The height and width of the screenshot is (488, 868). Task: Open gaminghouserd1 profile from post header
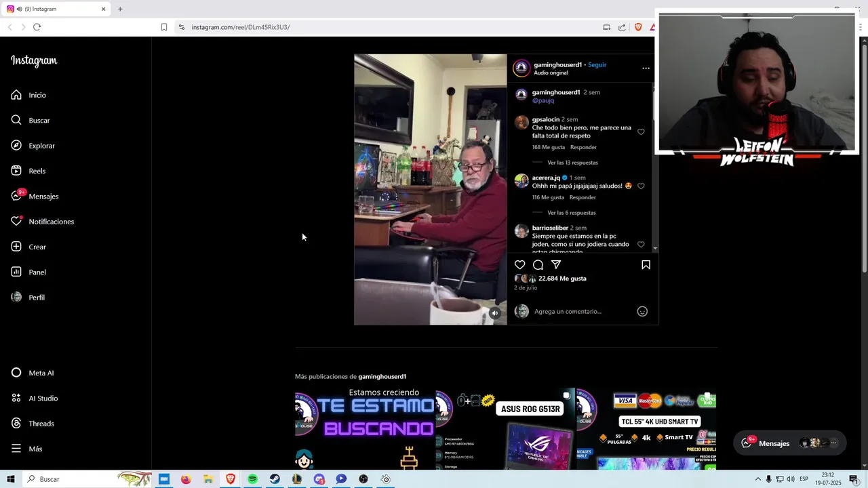tap(557, 65)
